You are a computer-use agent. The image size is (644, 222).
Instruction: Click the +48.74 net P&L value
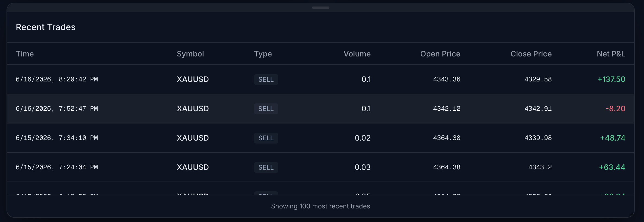[x=612, y=138]
